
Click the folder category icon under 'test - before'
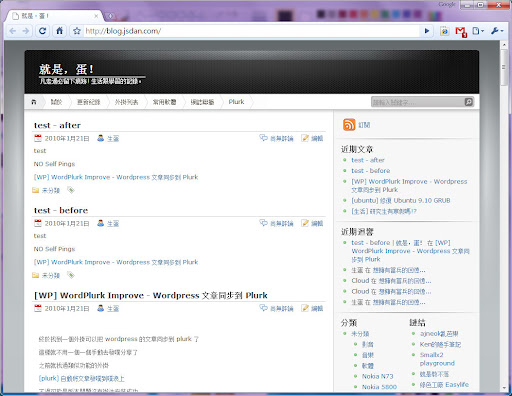coord(35,275)
